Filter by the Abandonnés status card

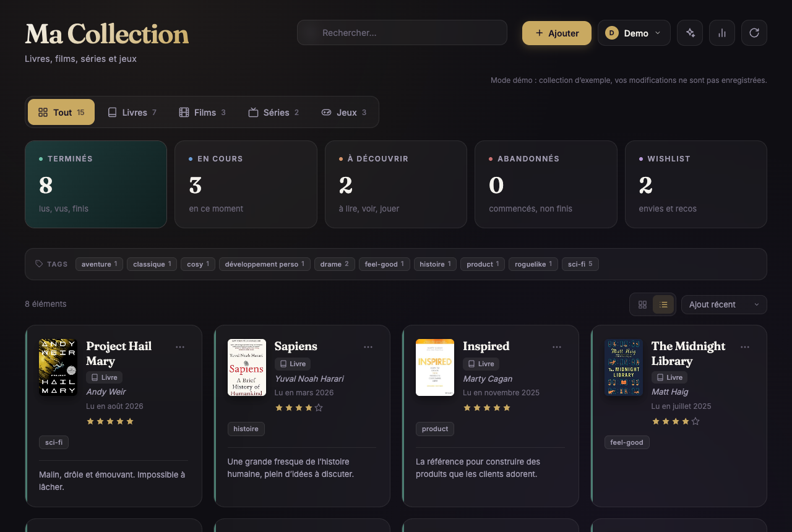[546, 184]
